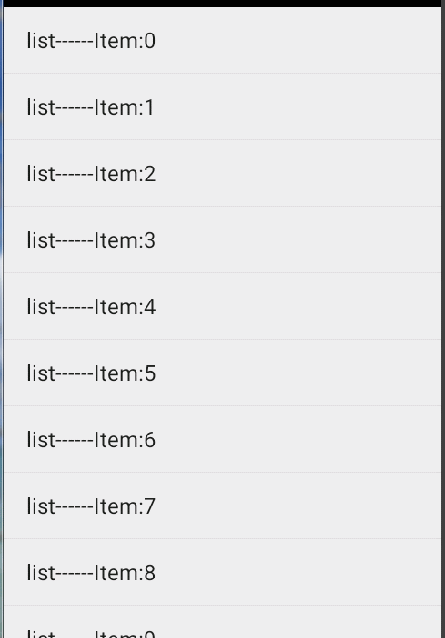The height and width of the screenshot is (638, 445).
Task: Click the text label of Item:0
Action: point(91,41)
